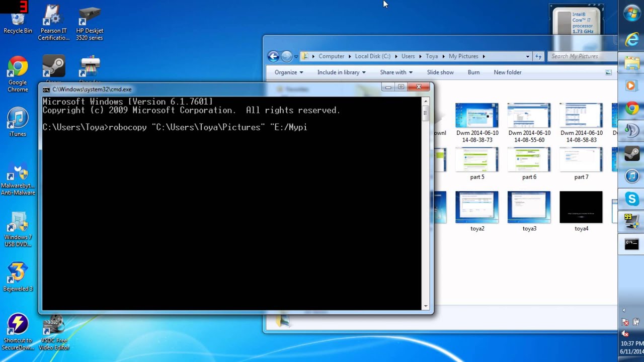Click New folder button
644x362 pixels.
(508, 72)
